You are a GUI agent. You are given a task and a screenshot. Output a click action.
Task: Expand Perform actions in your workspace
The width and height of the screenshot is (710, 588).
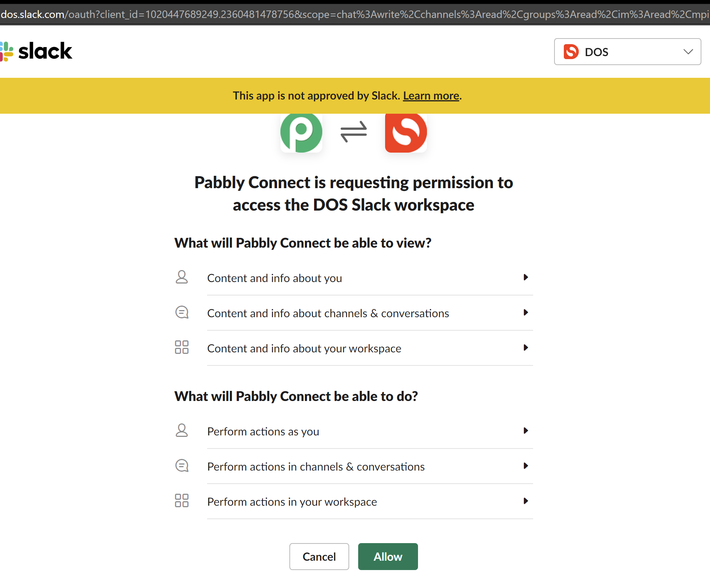pos(370,502)
